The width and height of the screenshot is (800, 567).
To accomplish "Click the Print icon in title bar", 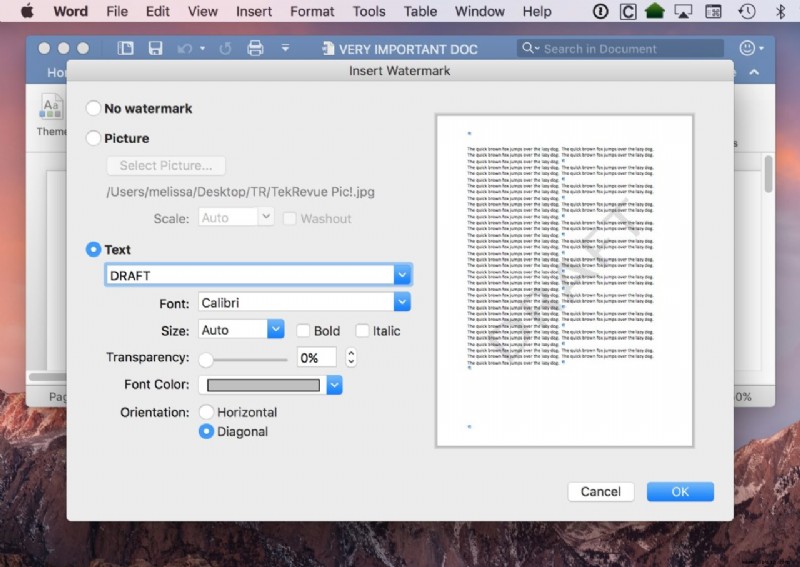I will tap(255, 48).
